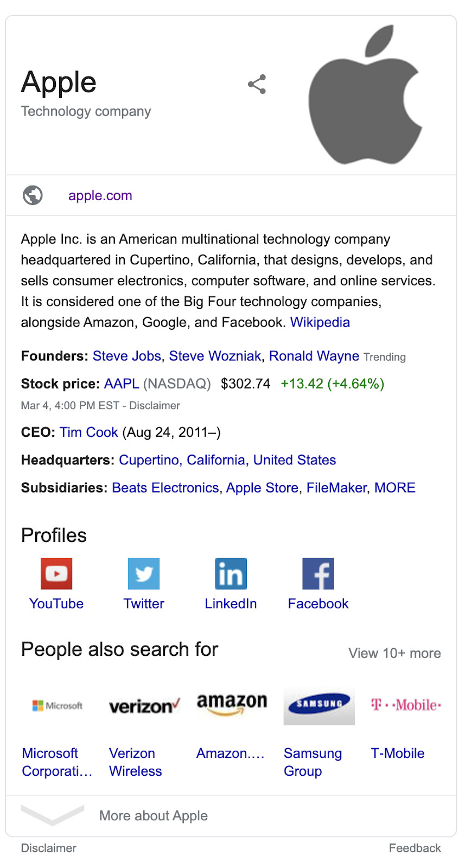Open Apple's YouTube profile icon
465x868 pixels.
tap(56, 573)
